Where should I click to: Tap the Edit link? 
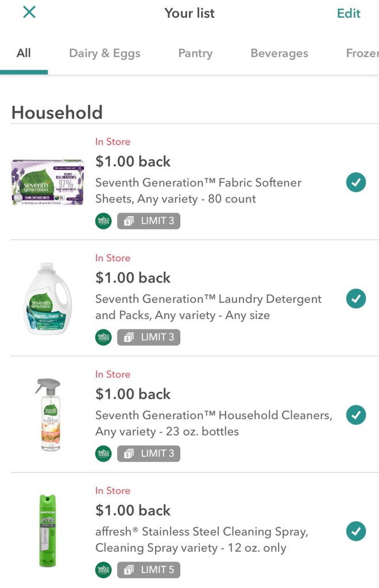click(348, 13)
